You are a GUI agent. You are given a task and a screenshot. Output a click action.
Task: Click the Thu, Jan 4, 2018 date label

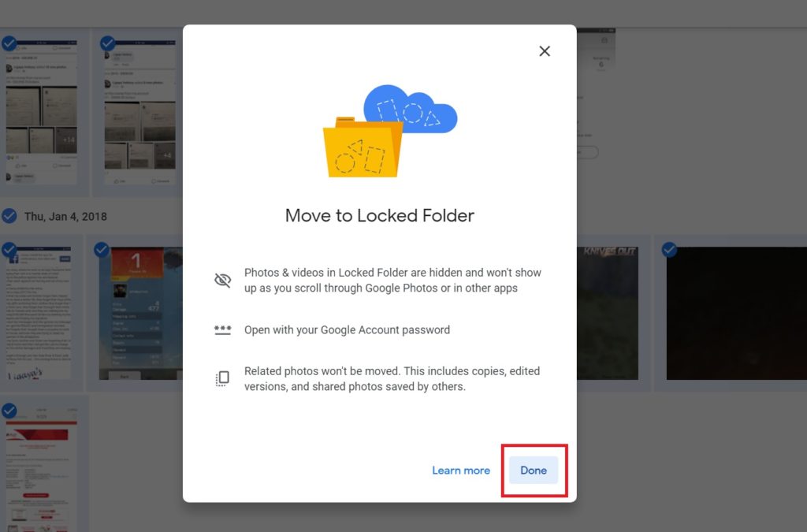tap(65, 217)
